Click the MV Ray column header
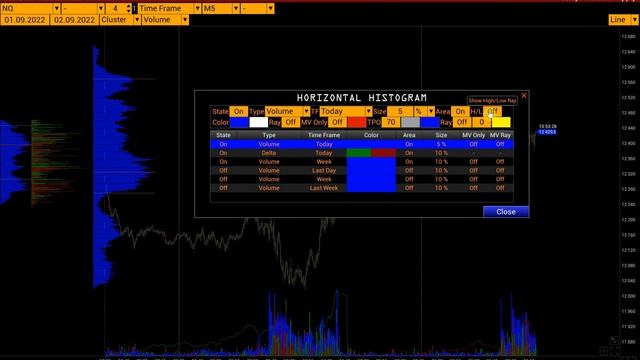Viewport: 640px width, 360px height. tap(500, 135)
